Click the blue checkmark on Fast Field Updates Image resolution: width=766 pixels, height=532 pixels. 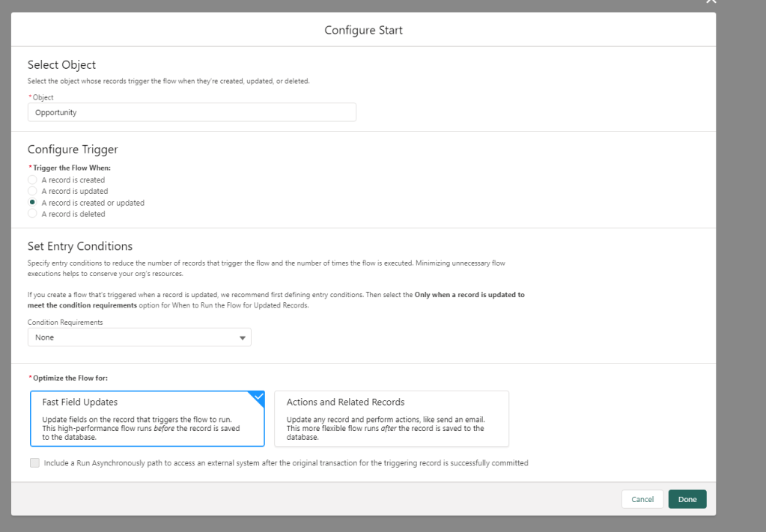pos(258,397)
